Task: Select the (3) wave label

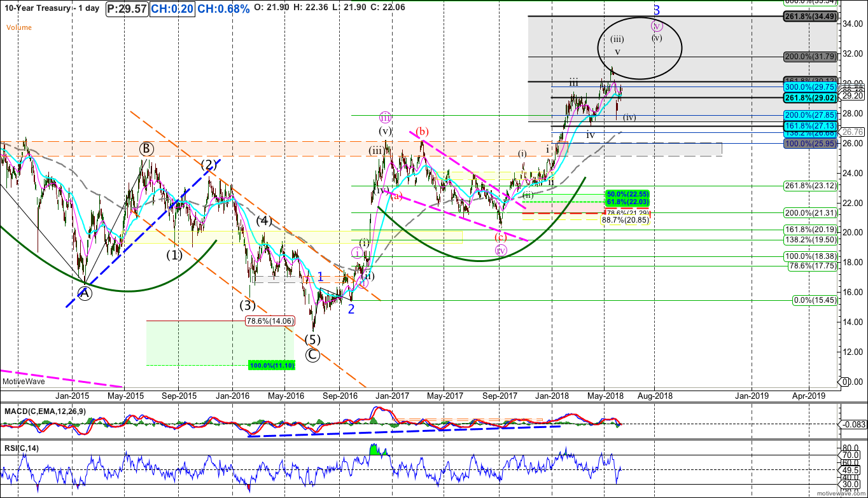Action: pos(248,305)
